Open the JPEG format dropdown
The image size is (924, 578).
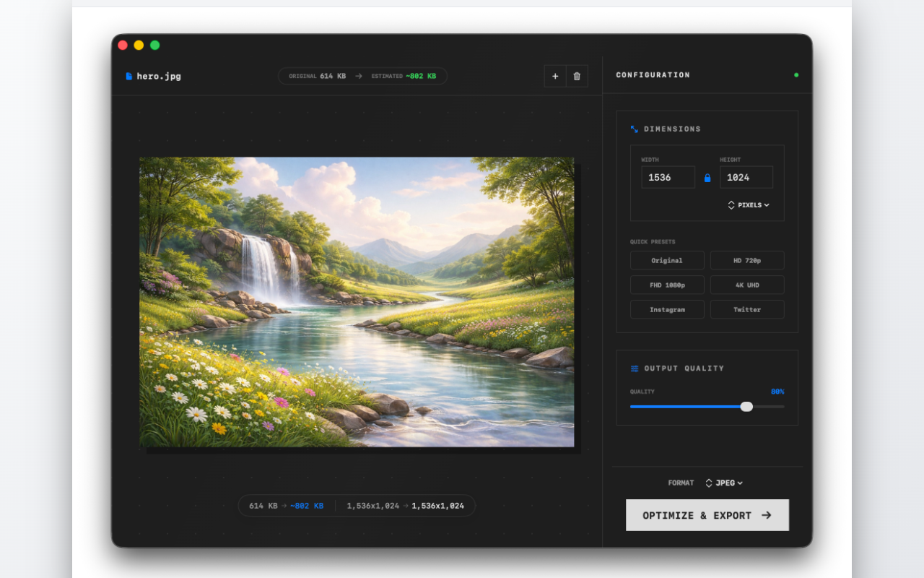[x=724, y=483]
